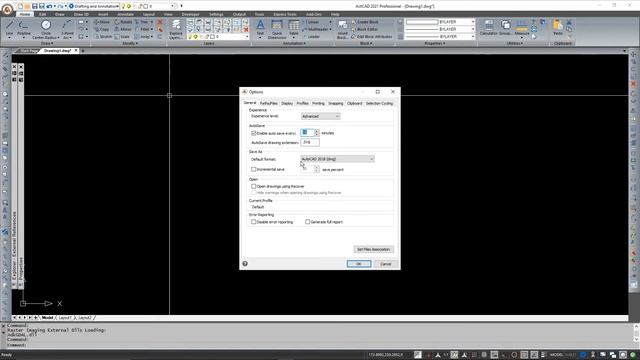640x360 pixels.
Task: Select the Text tool in Annotation panel
Action: [260, 29]
